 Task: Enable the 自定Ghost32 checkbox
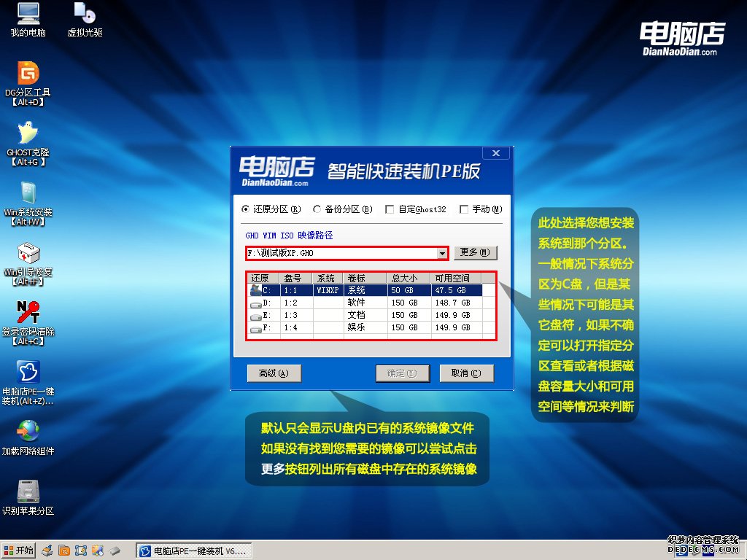pos(391,209)
